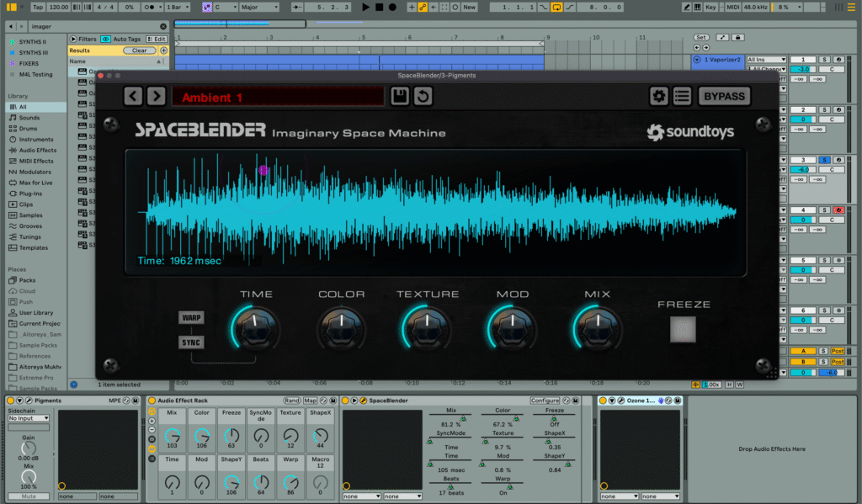
Task: Click the MOD knob
Action: pyautogui.click(x=513, y=329)
